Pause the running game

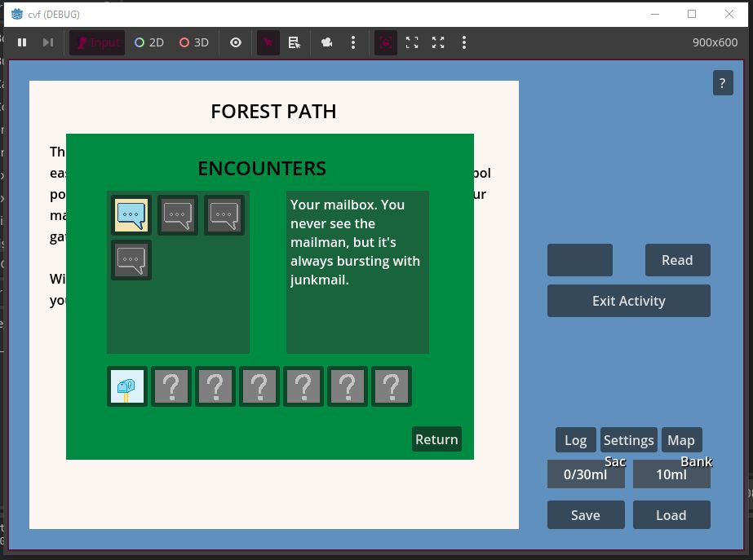(x=22, y=42)
